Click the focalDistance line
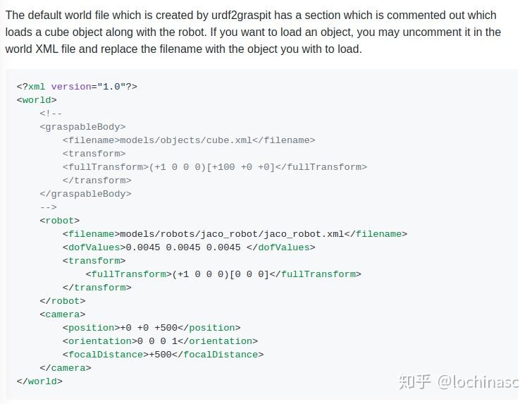Image resolution: width=532 pixels, height=404 pixels. [162, 355]
